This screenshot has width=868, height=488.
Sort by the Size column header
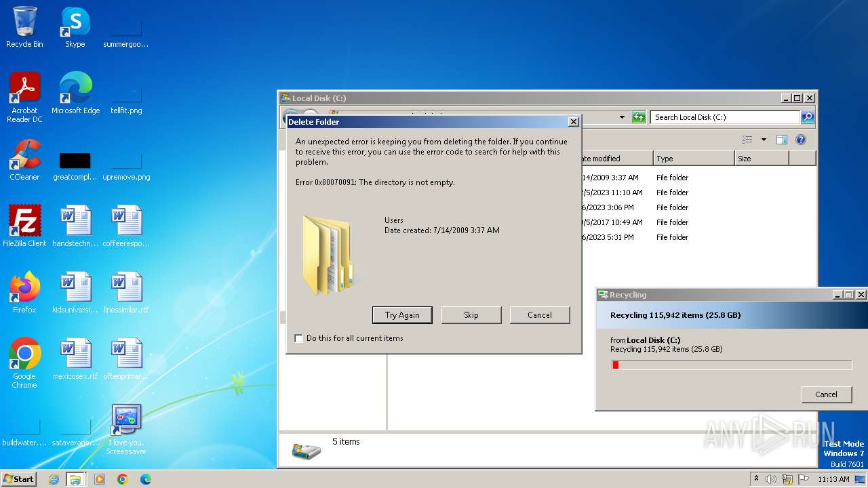pyautogui.click(x=762, y=159)
